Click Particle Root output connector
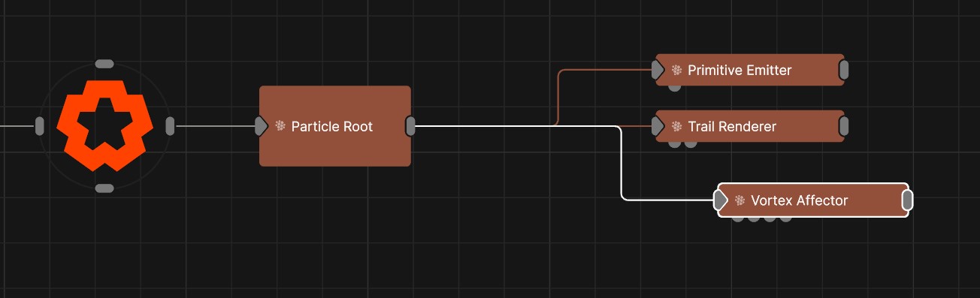The width and height of the screenshot is (980, 298). point(410,126)
